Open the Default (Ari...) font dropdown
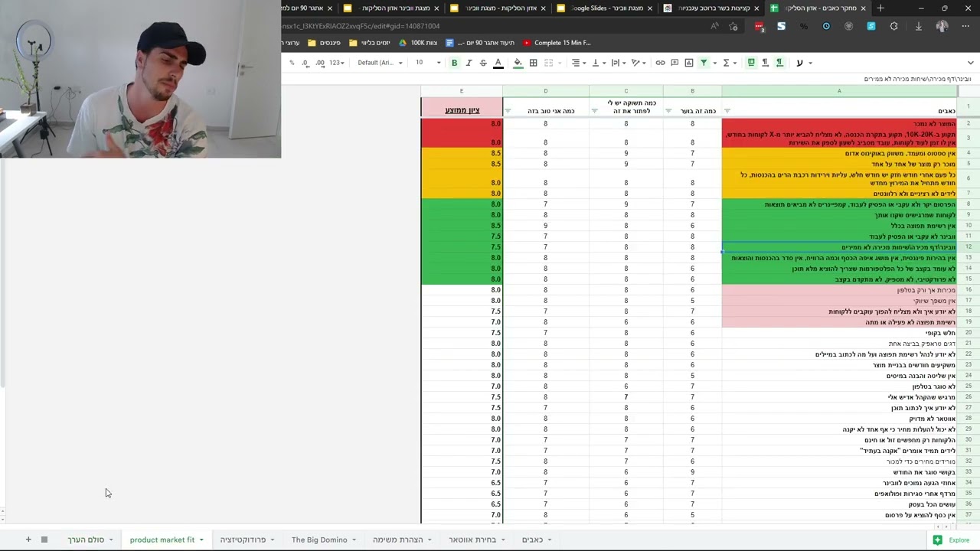The height and width of the screenshot is (551, 980). click(380, 63)
